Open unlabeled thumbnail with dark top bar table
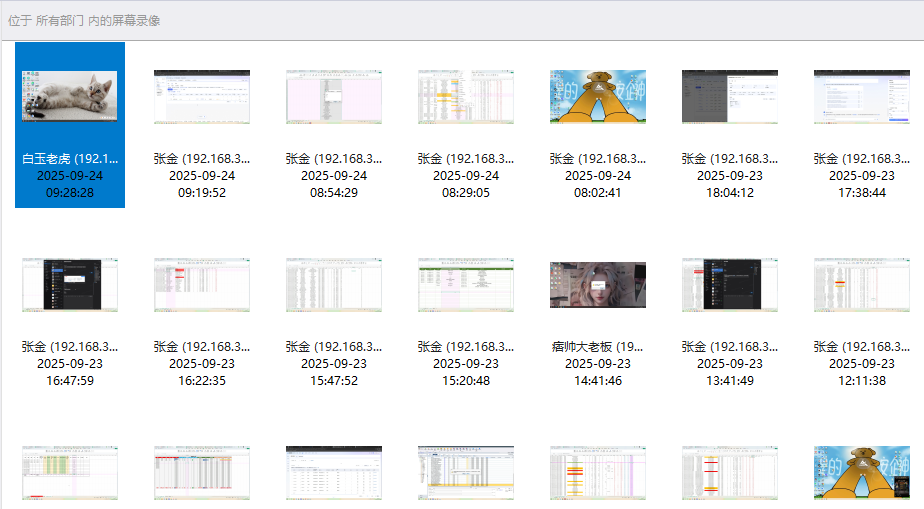Screen dimensions: 924x509 click(334, 472)
